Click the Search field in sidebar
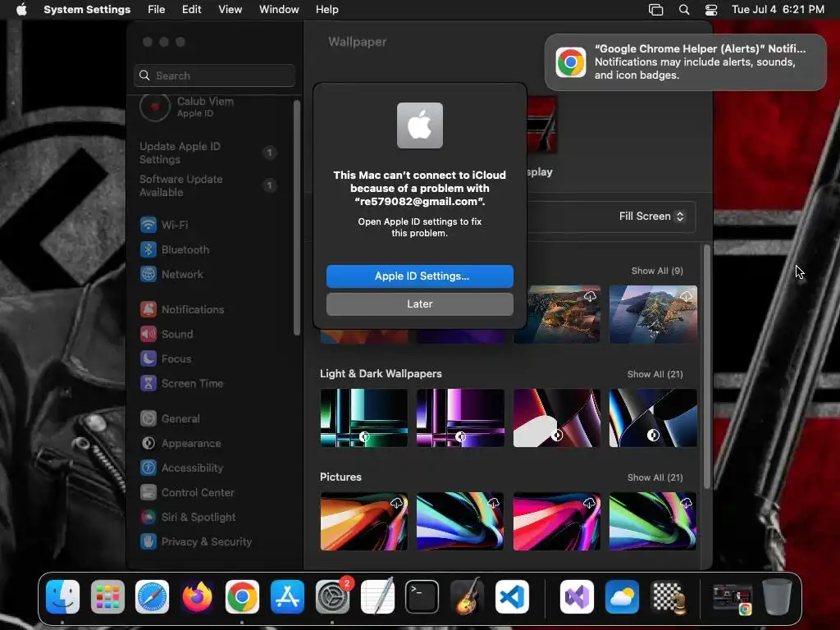The image size is (840, 630). click(214, 75)
